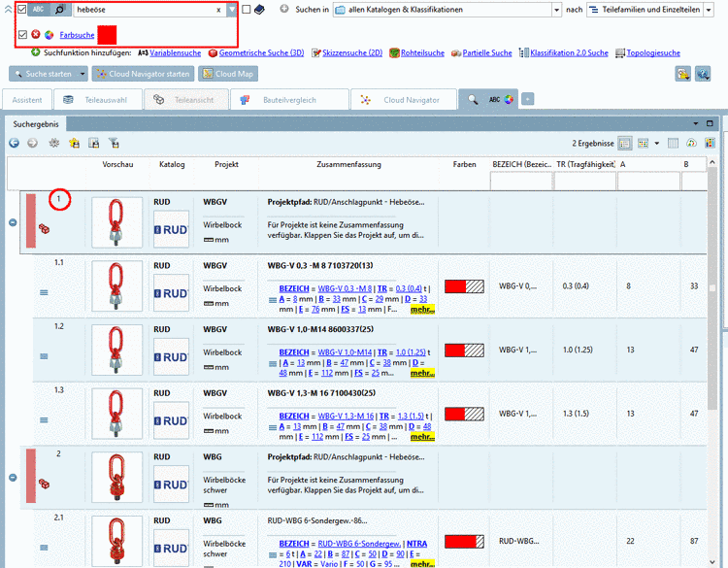The height and width of the screenshot is (568, 728).
Task: Switch to the Cloud Navigator tab
Action: pos(404,100)
